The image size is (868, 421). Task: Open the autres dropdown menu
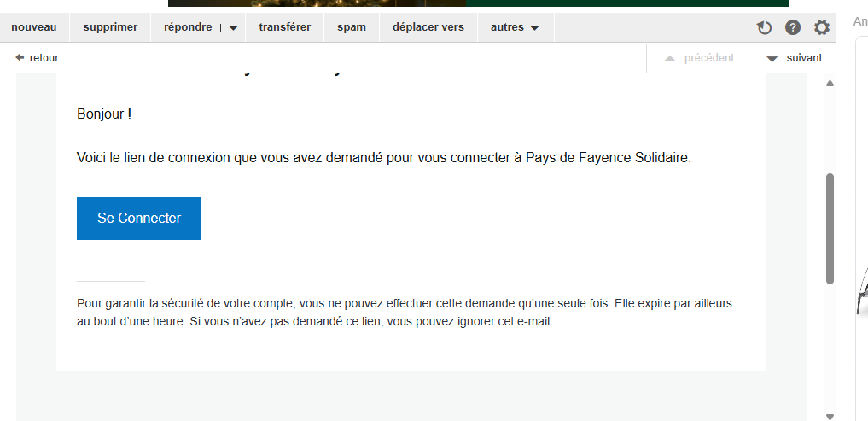[515, 27]
